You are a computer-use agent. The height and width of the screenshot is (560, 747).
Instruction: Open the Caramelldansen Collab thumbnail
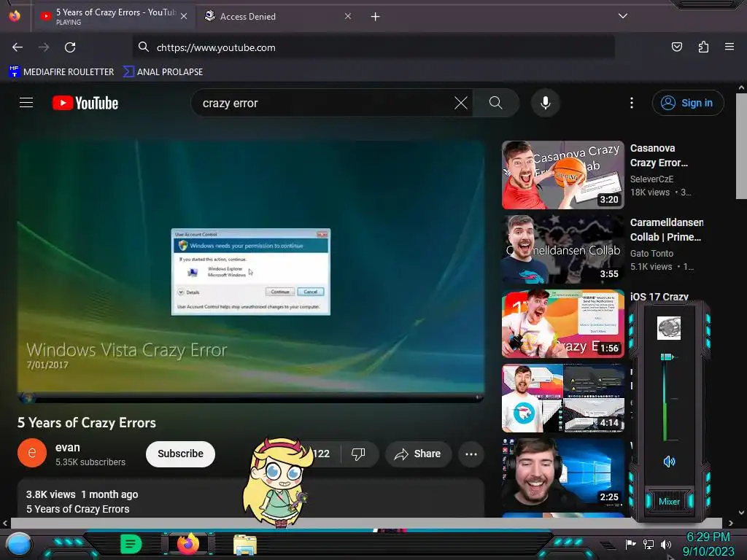tap(563, 249)
